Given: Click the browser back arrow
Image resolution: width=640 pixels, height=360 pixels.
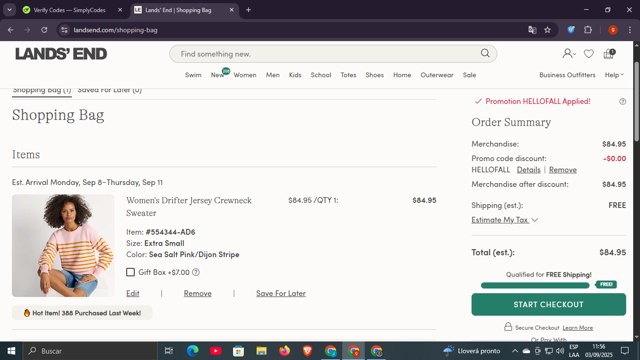Looking at the screenshot, I should click(x=11, y=30).
